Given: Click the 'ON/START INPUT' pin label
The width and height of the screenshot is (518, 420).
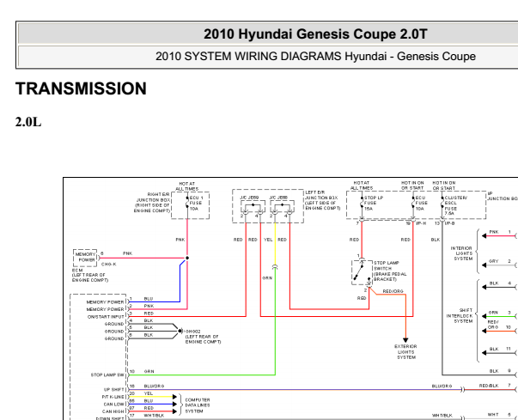Looking at the screenshot, I should coord(106,317).
